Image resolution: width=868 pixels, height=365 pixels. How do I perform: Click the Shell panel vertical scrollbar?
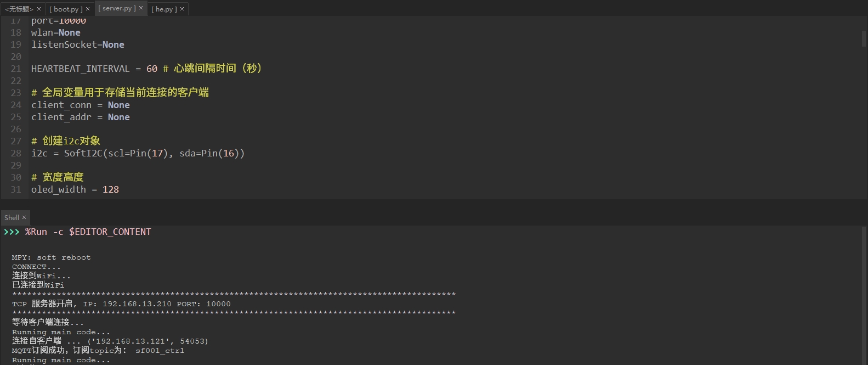click(864, 295)
